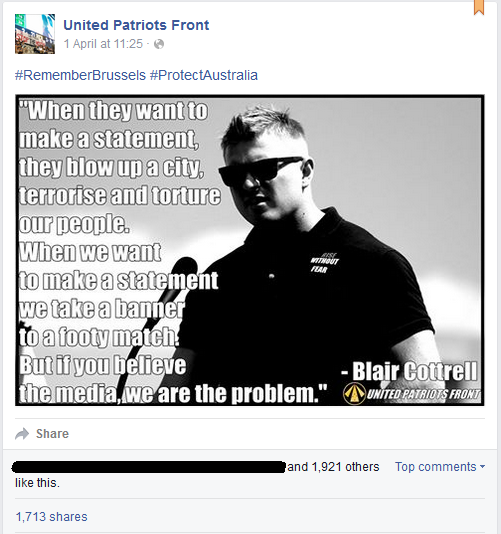Click the gold UPF emblem in the image
This screenshot has height=534, width=501.
pyautogui.click(x=354, y=394)
